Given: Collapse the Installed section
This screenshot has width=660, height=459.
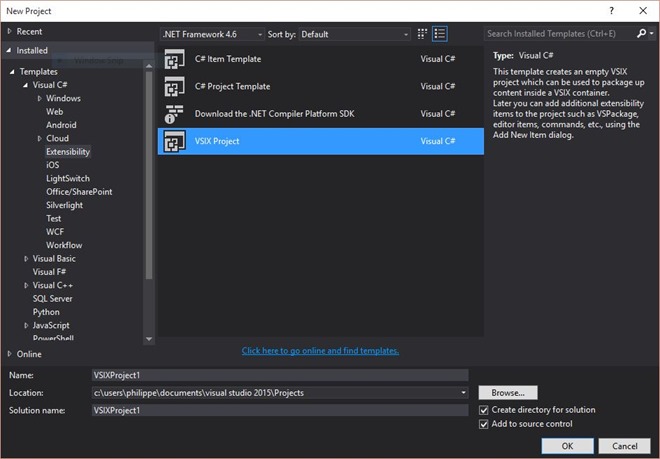Looking at the screenshot, I should (x=9, y=51).
